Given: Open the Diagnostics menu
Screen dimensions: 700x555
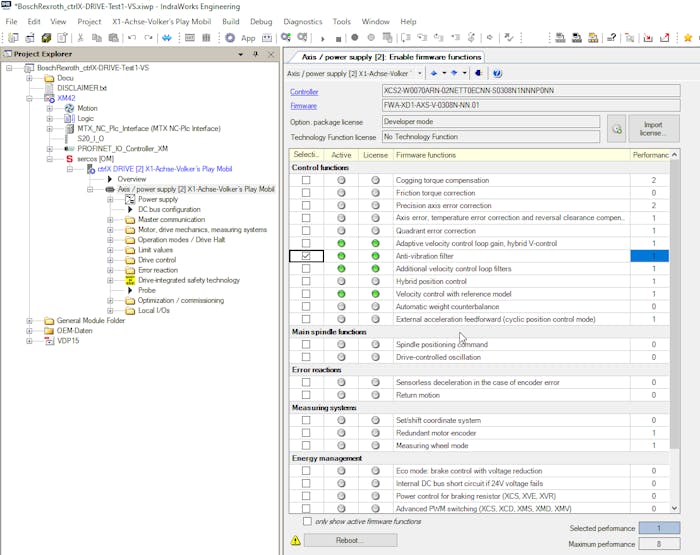Looking at the screenshot, I should pos(303,21).
